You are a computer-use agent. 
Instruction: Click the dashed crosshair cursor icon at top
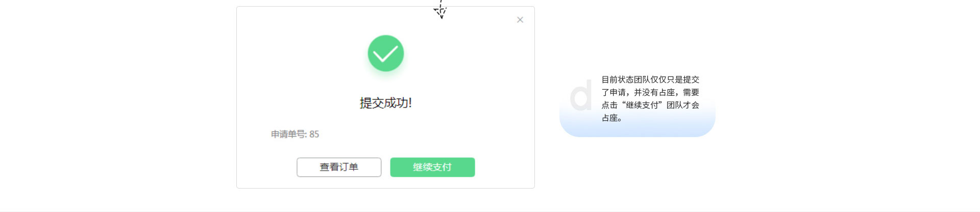click(x=440, y=10)
